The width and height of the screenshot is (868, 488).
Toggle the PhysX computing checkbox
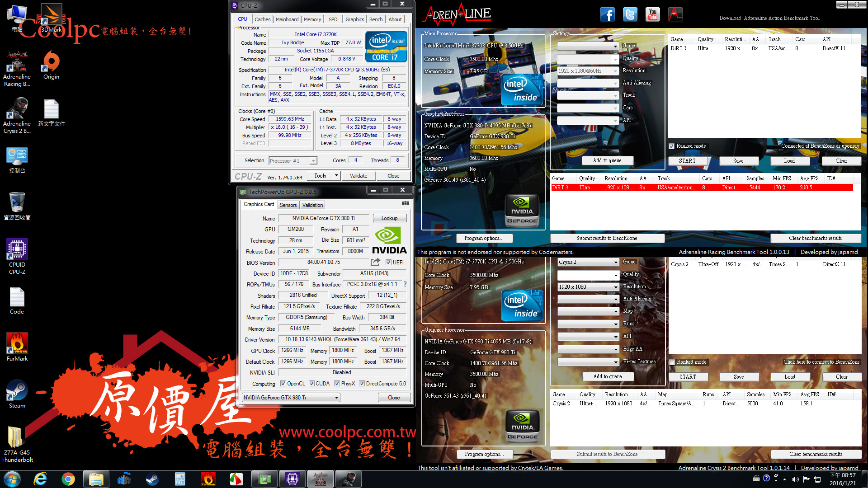tap(337, 384)
